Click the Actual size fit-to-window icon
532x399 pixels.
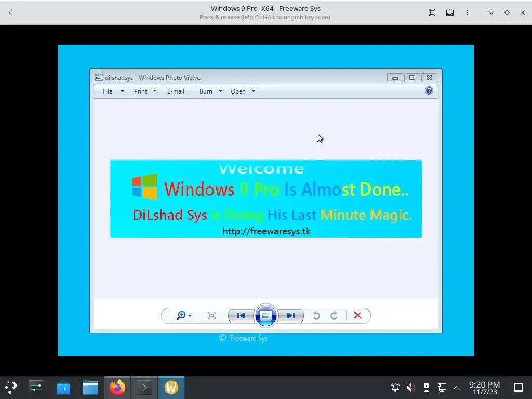tap(211, 315)
